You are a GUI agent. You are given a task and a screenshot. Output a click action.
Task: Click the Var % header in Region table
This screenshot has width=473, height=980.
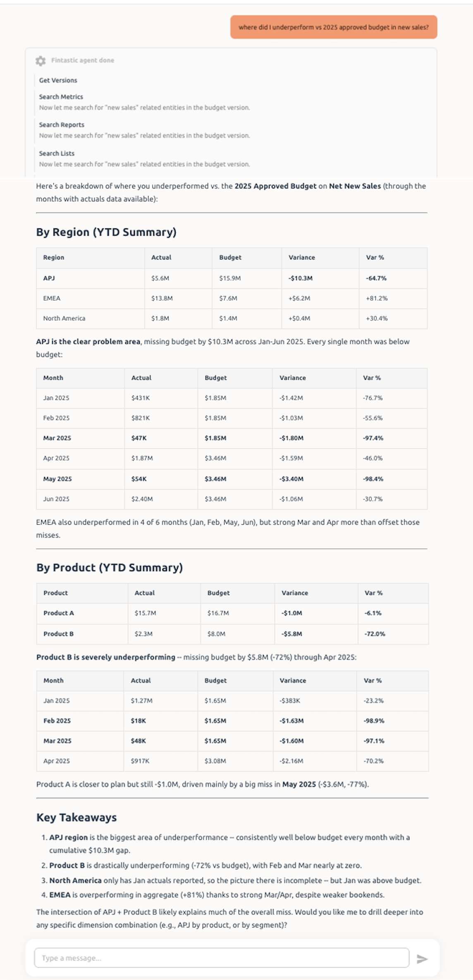tap(375, 257)
